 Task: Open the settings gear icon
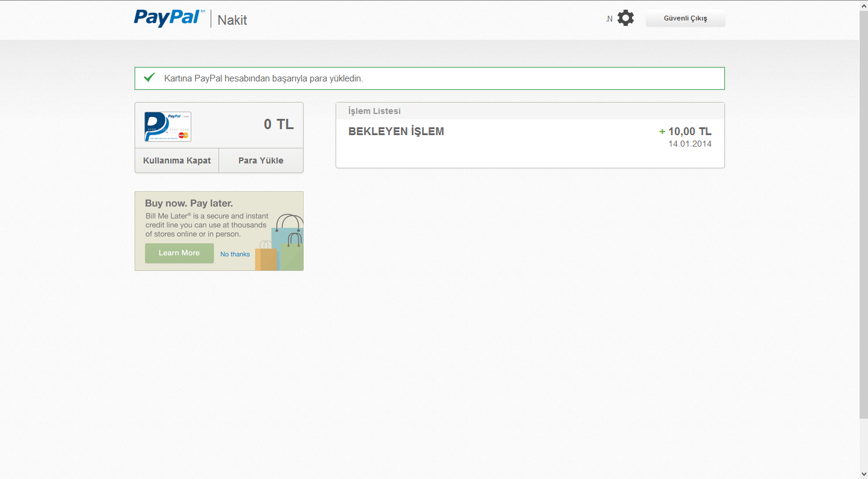pos(625,18)
